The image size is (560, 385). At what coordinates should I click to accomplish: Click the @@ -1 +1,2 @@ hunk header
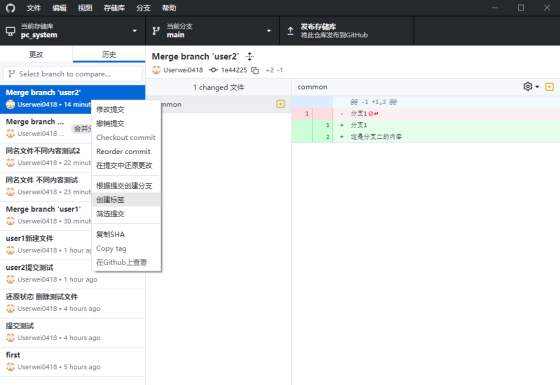pos(426,102)
